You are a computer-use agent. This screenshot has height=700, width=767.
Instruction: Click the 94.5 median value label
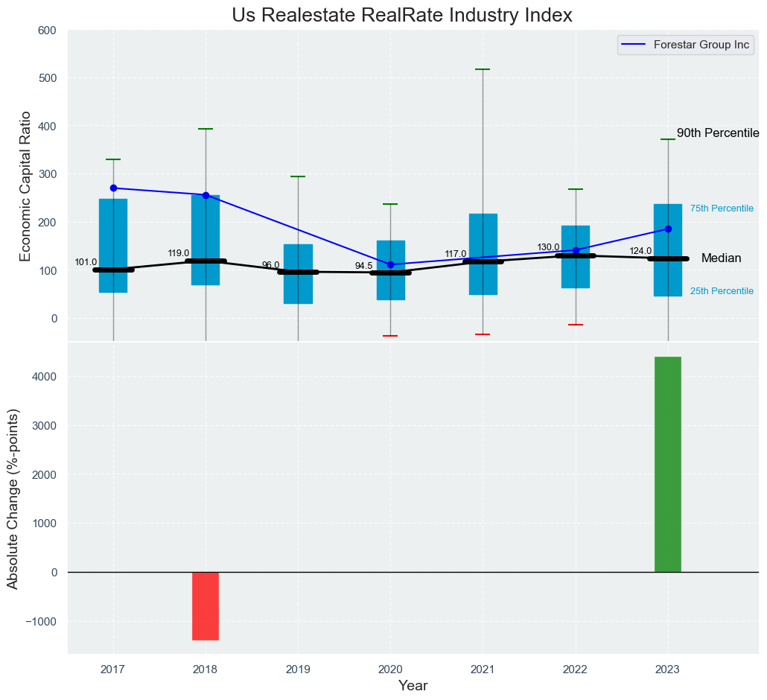[x=364, y=266]
